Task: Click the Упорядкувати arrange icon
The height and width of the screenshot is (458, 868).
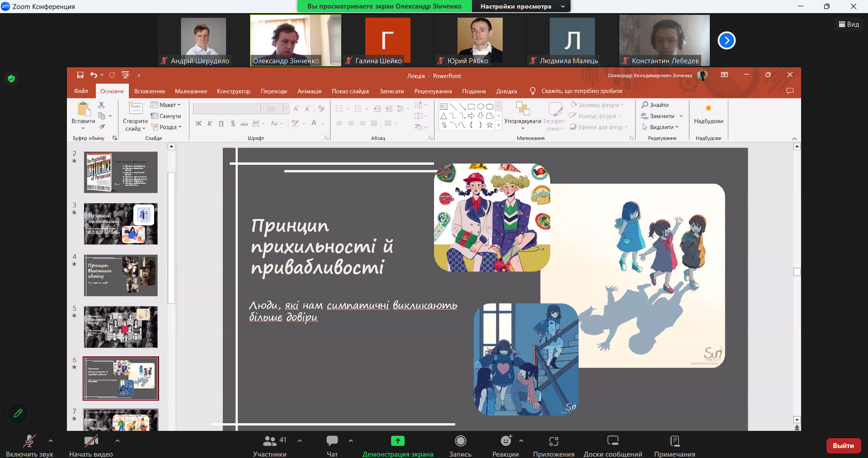Action: pyautogui.click(x=523, y=115)
